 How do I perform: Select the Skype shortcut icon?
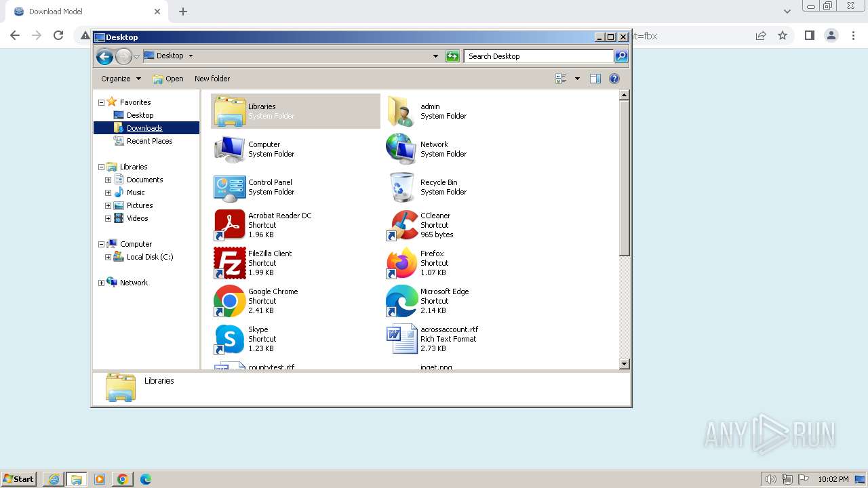230,339
